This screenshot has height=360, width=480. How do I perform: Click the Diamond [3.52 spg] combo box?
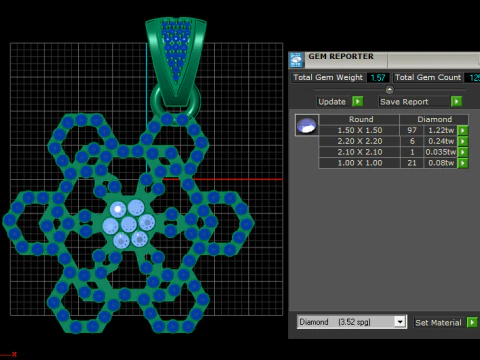(x=352, y=322)
